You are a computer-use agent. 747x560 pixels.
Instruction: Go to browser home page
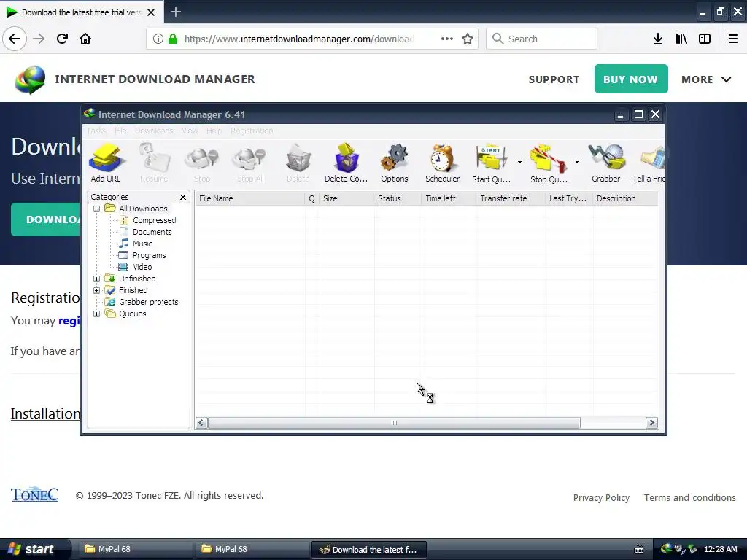(85, 39)
